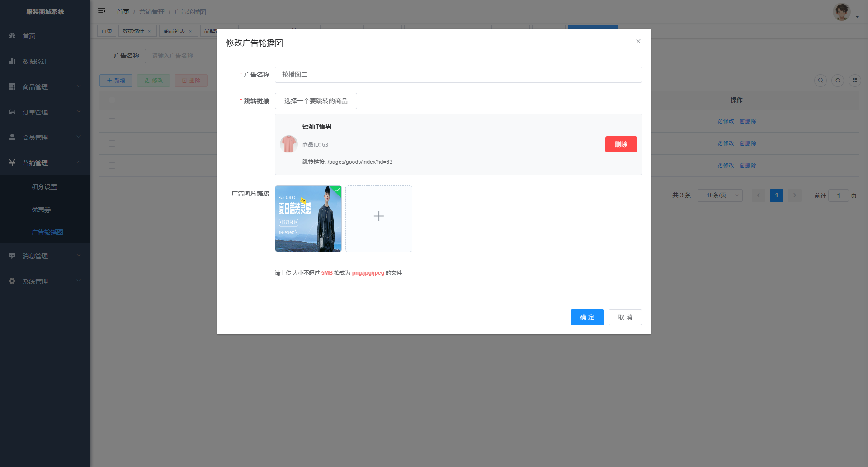This screenshot has height=467, width=868.
Task: Open the 10条/页 page size dropdown
Action: (720, 195)
